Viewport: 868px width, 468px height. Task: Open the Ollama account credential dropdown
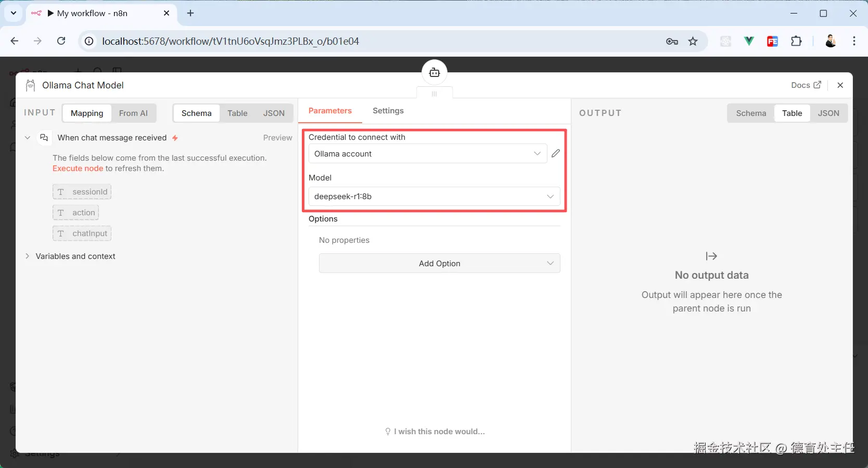pyautogui.click(x=428, y=154)
